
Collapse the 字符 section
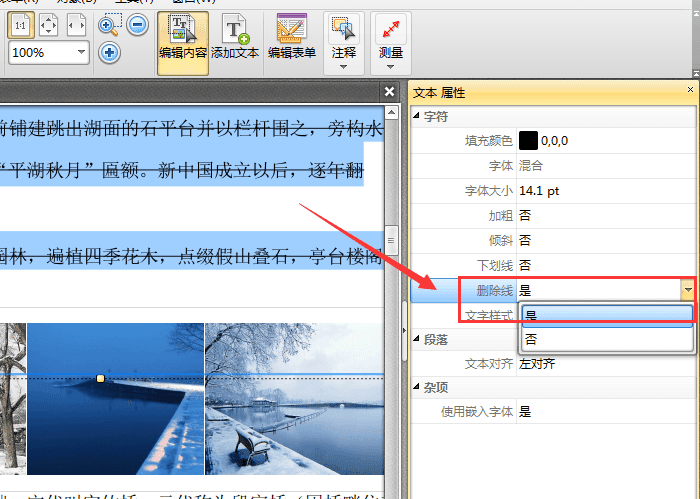pyautogui.click(x=417, y=116)
